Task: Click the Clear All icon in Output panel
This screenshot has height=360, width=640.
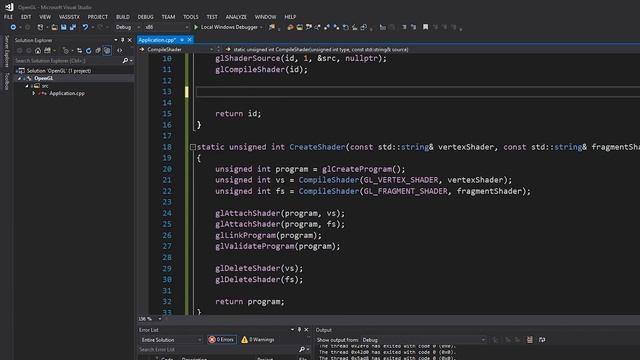Action: tap(529, 340)
